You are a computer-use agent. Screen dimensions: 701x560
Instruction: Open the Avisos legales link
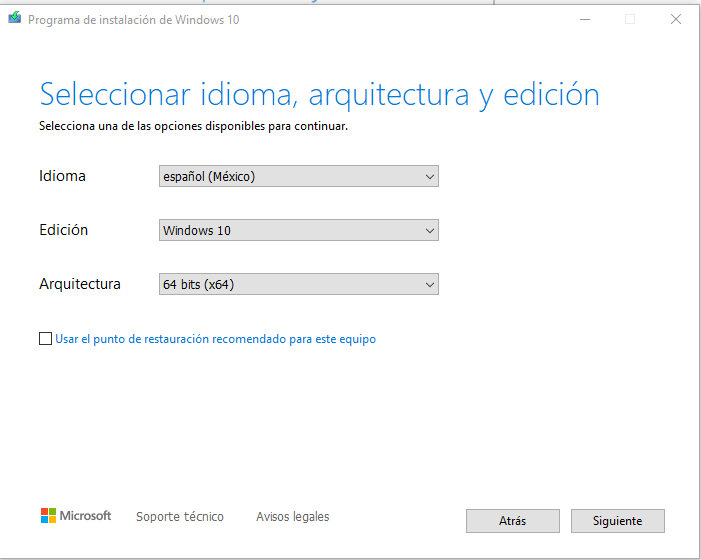[x=293, y=517]
